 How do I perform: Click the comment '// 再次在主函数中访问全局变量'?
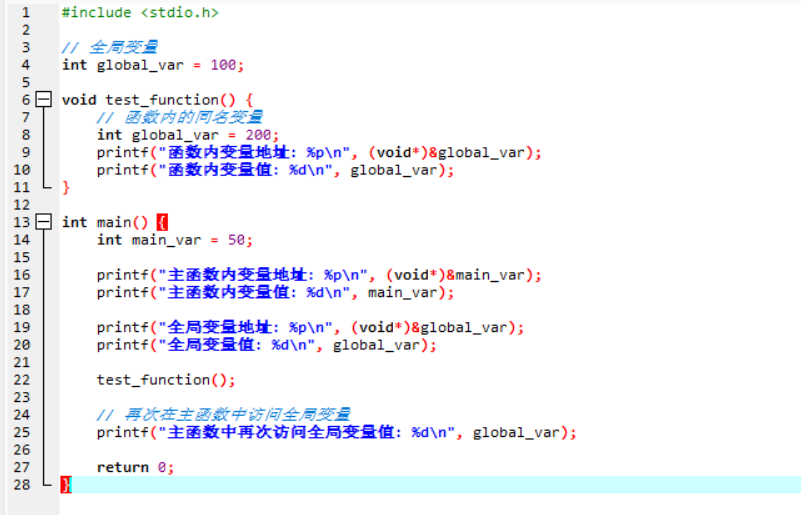[x=223, y=414]
